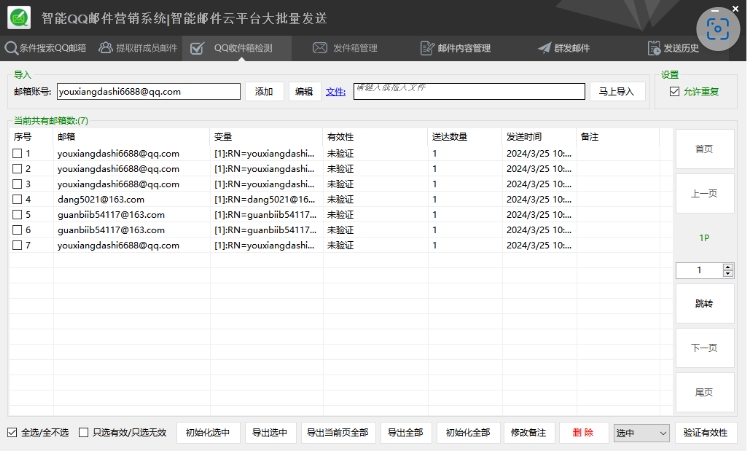747x455 pixels.
Task: Click the 马上导入 button
Action: tap(617, 91)
